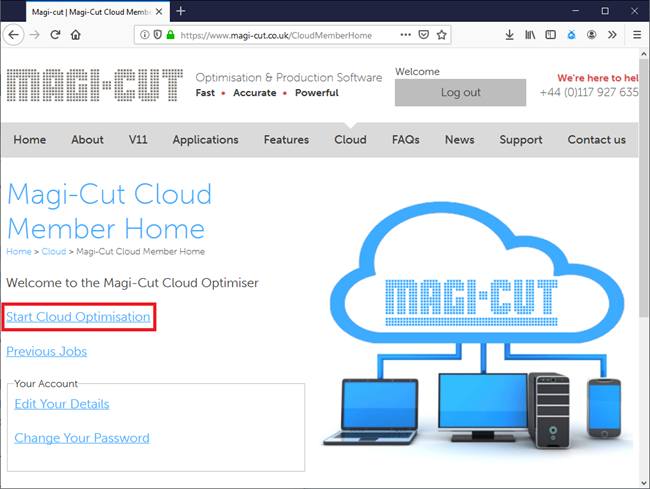Open the Cloud navigation menu item
650x489 pixels.
pyautogui.click(x=350, y=140)
